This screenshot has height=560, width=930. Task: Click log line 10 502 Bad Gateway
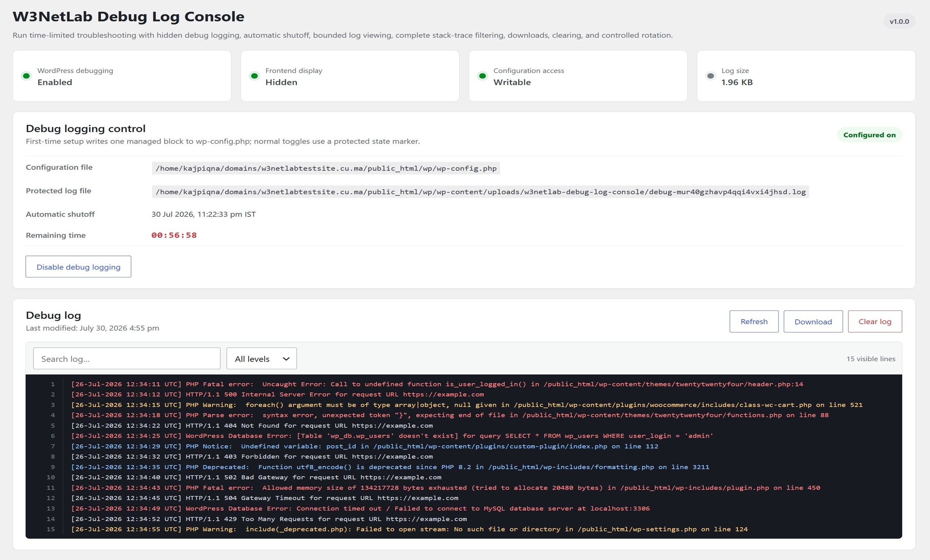pos(256,477)
